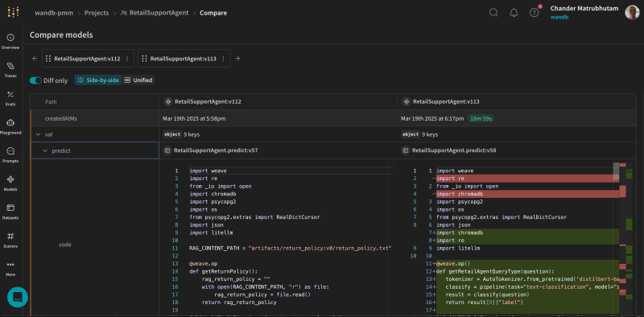The width and height of the screenshot is (644, 317).
Task: Grab the drag handle on RetailSupportAgent:v112 chip
Action: click(48, 59)
